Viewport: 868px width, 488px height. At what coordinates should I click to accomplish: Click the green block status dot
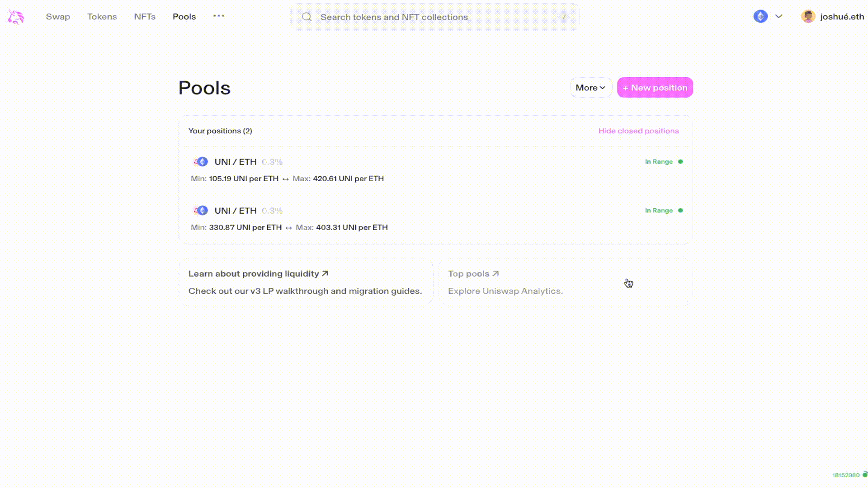865,475
